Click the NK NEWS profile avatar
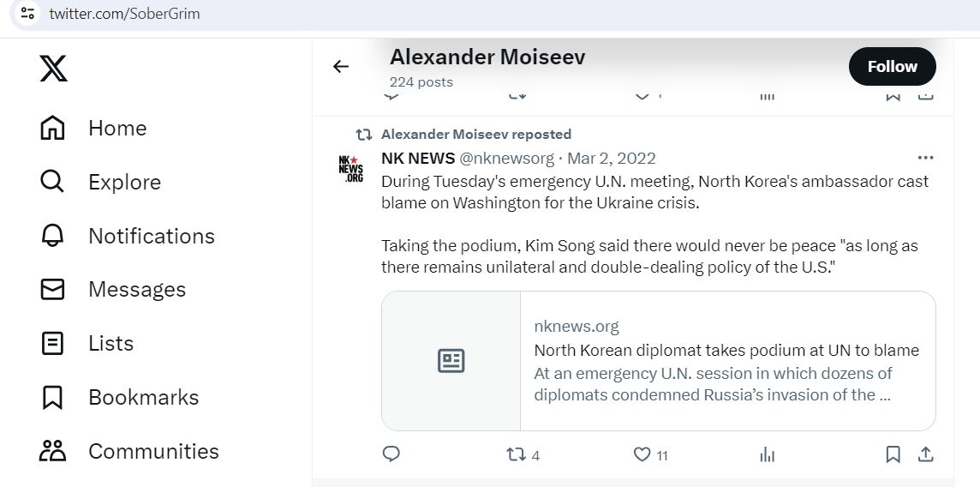 point(350,168)
